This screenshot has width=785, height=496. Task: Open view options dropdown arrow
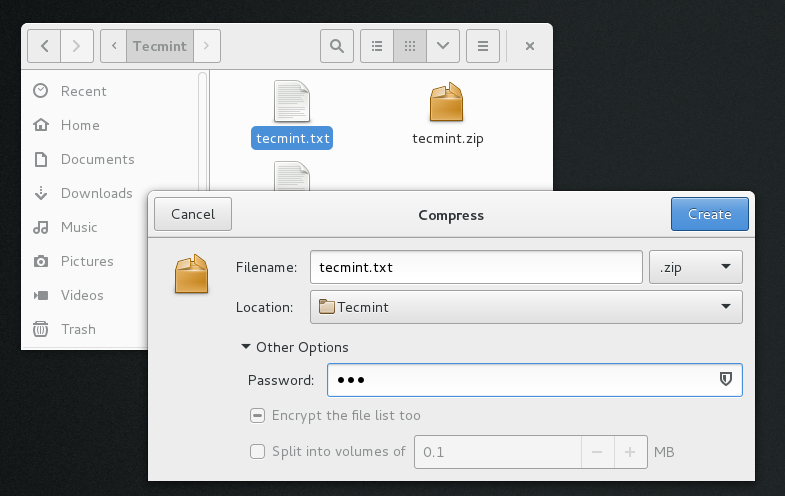[x=443, y=46]
